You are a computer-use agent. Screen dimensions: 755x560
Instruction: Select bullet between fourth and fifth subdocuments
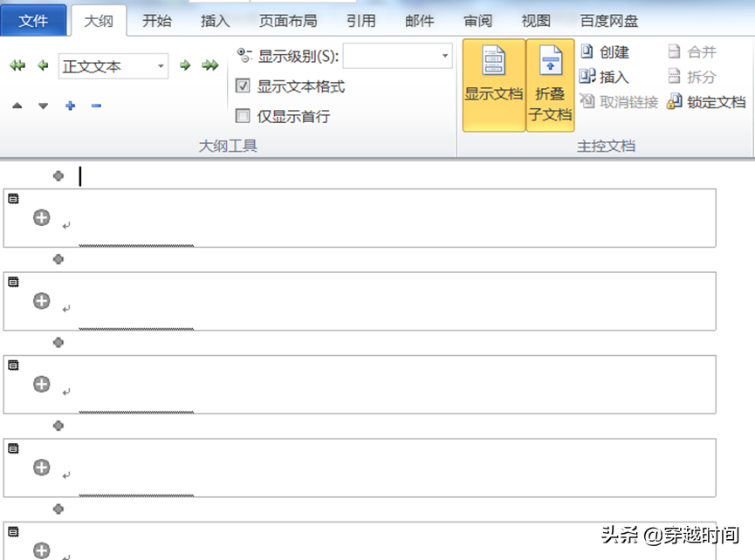click(58, 509)
